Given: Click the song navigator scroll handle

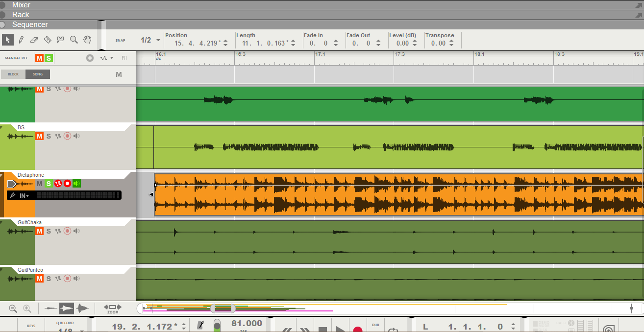Looking at the screenshot, I should pos(223,308).
